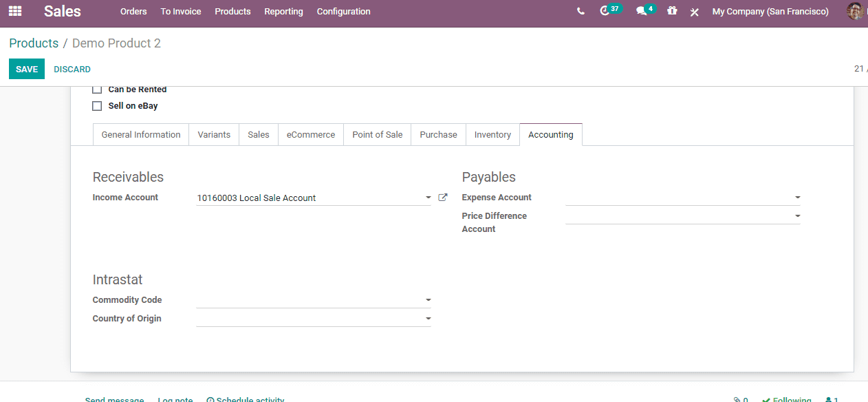Open the debug tools wrench icon
This screenshot has width=868, height=402.
point(695,12)
